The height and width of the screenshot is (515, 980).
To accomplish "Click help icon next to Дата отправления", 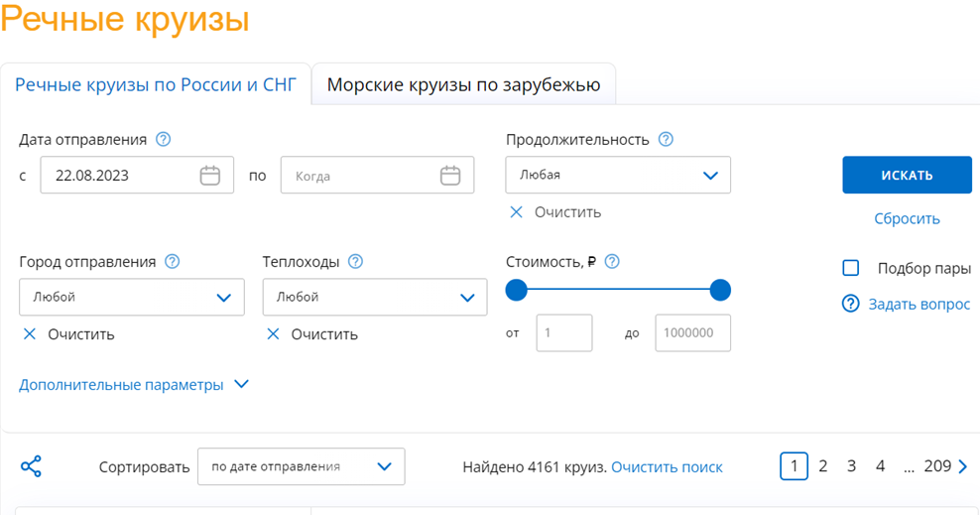I will [x=163, y=139].
